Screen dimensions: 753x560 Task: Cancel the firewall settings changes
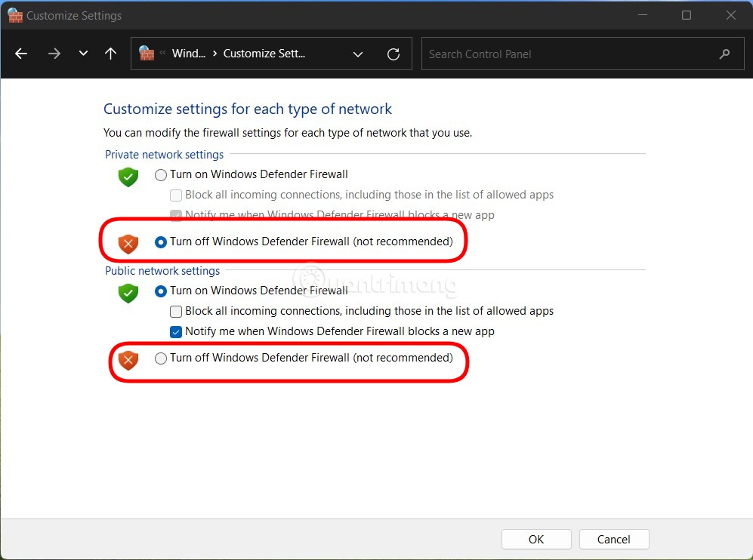(613, 539)
